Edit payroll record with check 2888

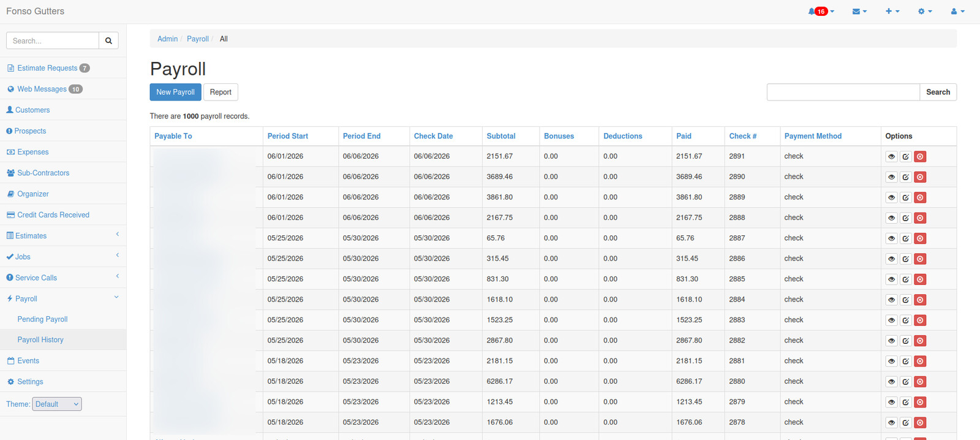coord(906,218)
